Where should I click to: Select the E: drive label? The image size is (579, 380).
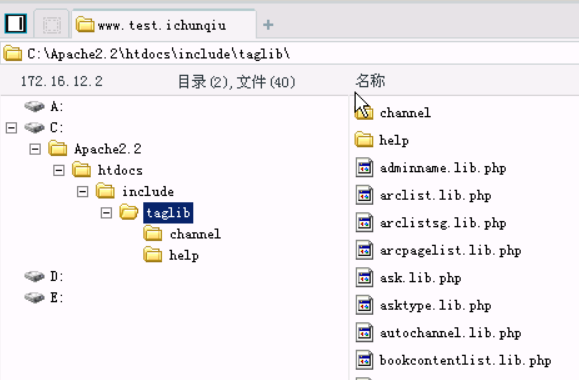pos(56,298)
